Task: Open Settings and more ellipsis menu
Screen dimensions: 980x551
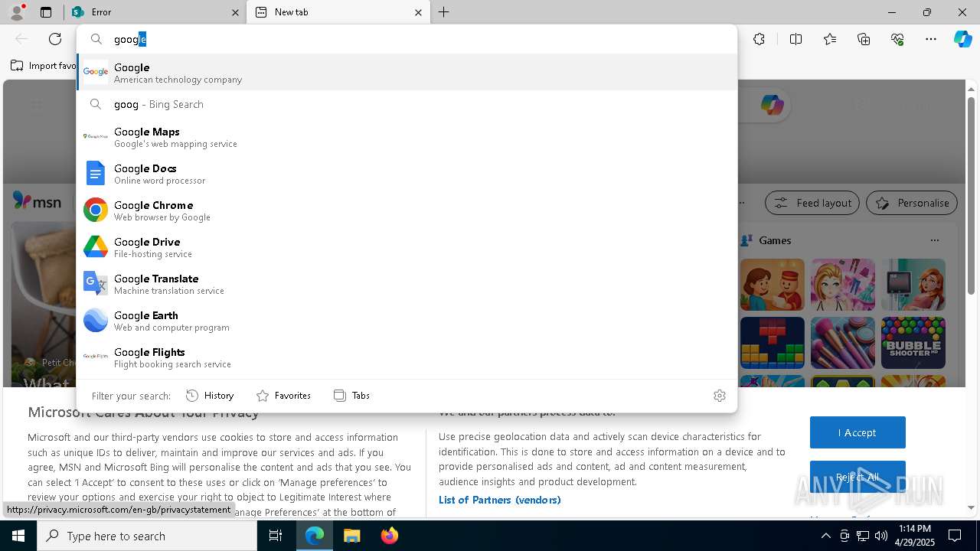Action: (931, 39)
